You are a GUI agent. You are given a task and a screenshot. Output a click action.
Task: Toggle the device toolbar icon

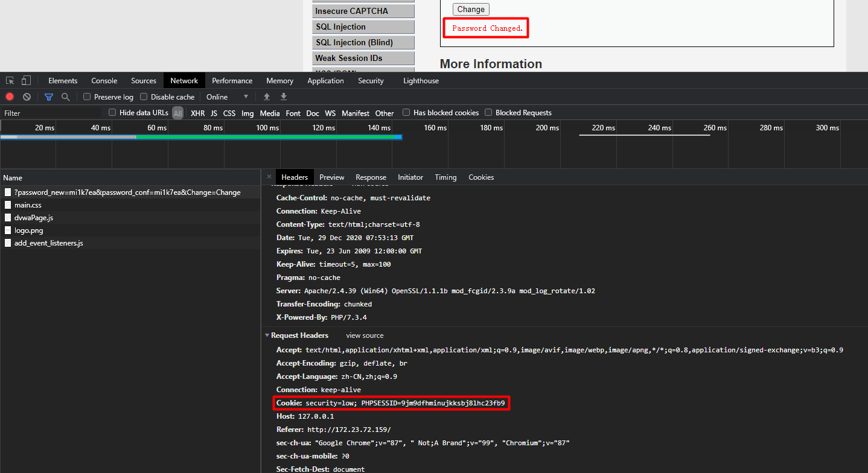tap(26, 81)
